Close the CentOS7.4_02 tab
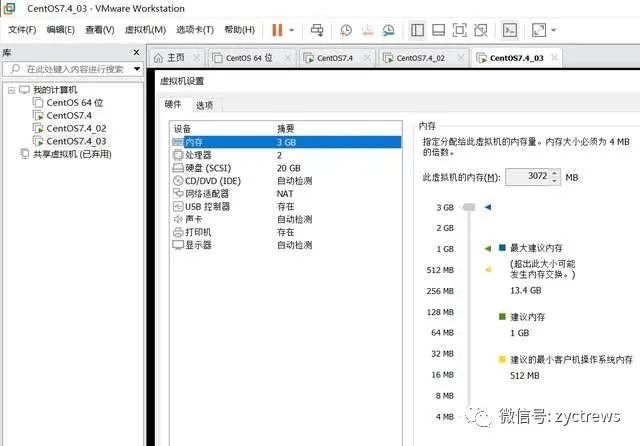The image size is (640, 446). (461, 58)
